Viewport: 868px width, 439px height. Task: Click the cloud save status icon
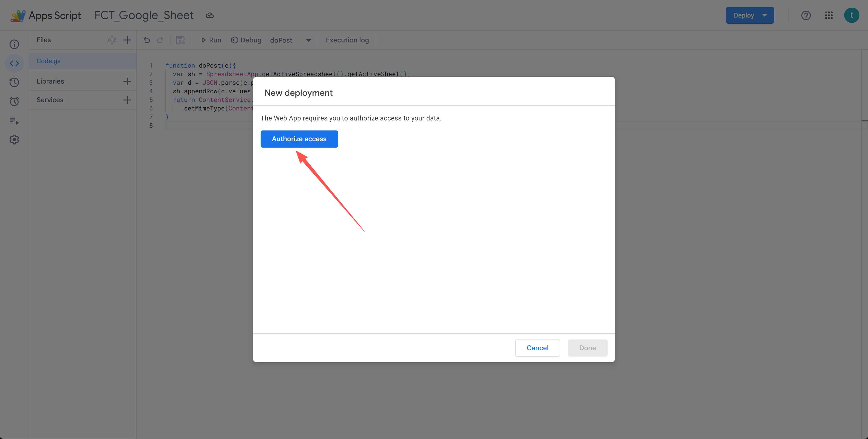(210, 15)
